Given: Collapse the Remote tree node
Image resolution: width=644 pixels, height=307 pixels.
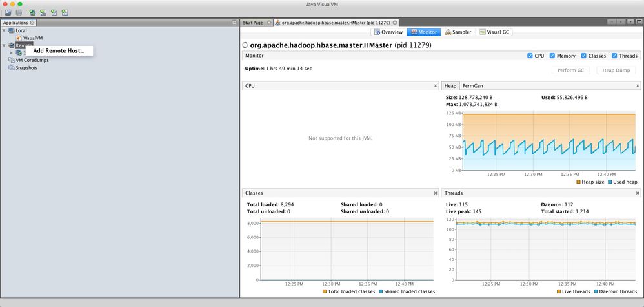Looking at the screenshot, I should (4, 45).
